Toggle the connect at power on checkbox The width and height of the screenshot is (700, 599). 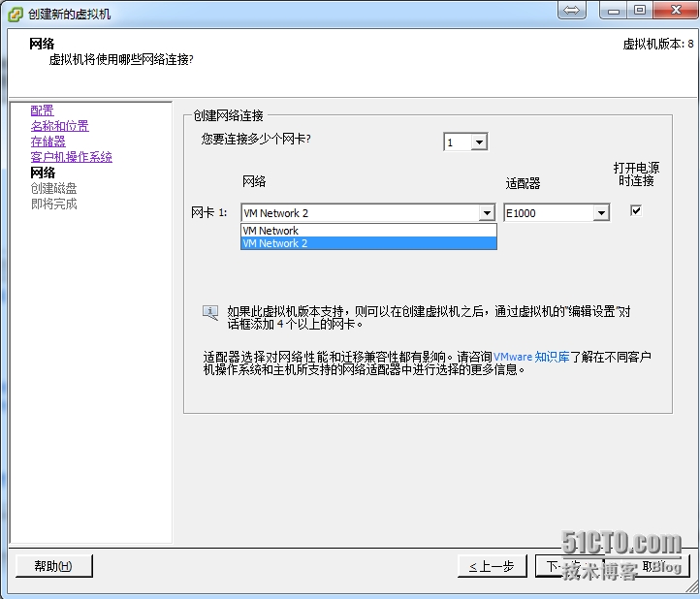(x=636, y=210)
